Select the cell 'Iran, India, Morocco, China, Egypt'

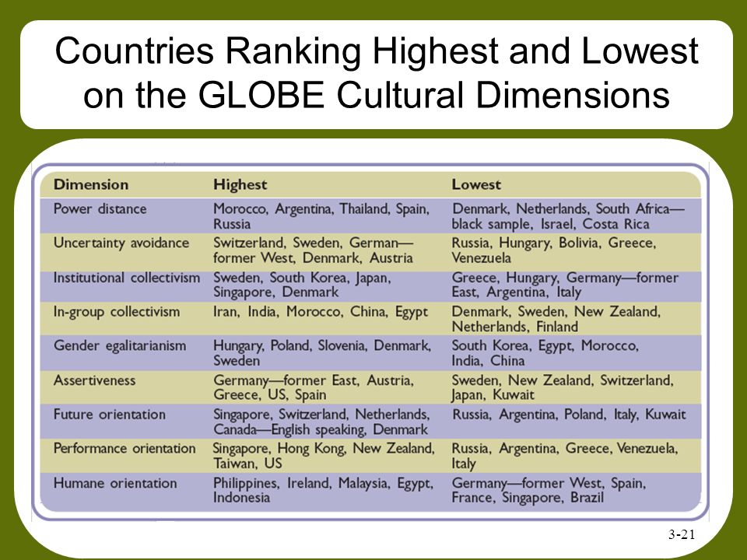321,311
